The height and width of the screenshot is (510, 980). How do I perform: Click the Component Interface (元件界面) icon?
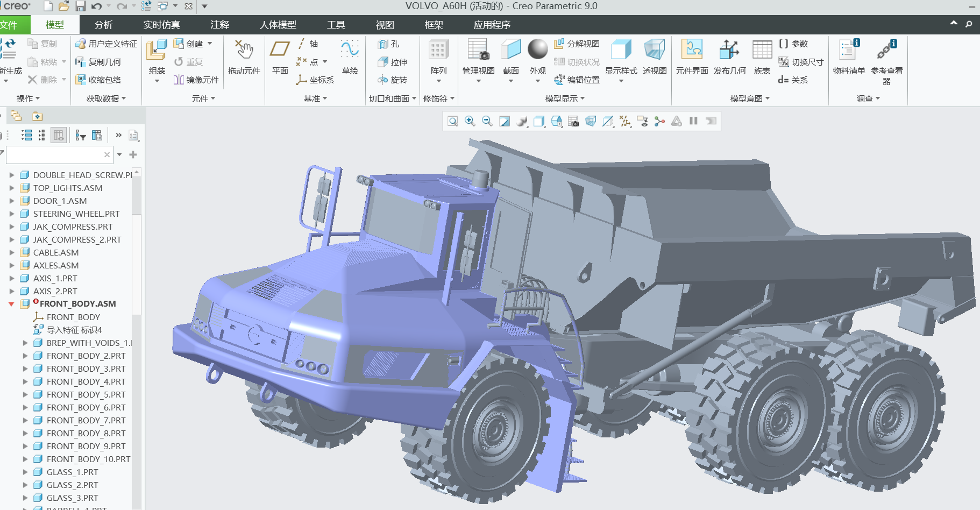(692, 49)
